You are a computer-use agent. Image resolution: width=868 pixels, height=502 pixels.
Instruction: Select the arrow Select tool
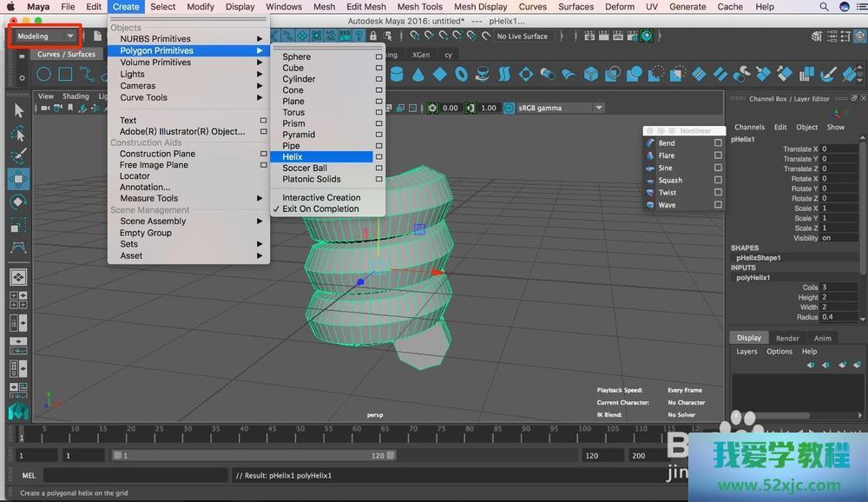tap(18, 110)
